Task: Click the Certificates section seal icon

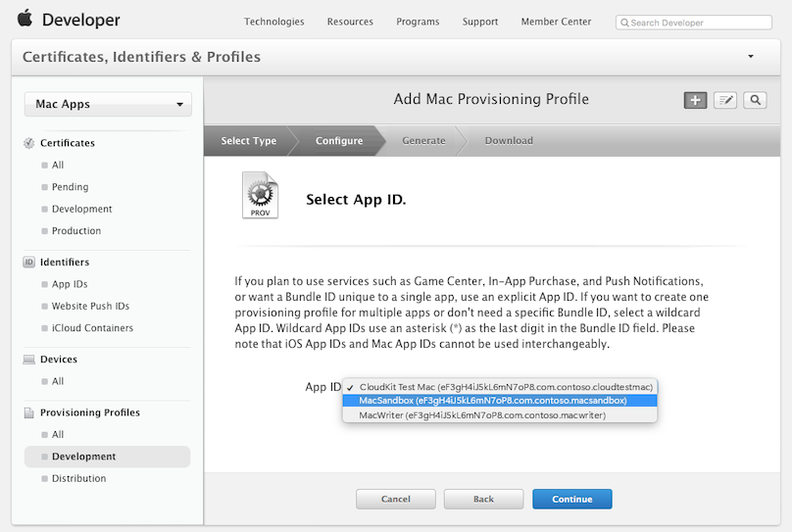Action: pyautogui.click(x=29, y=143)
